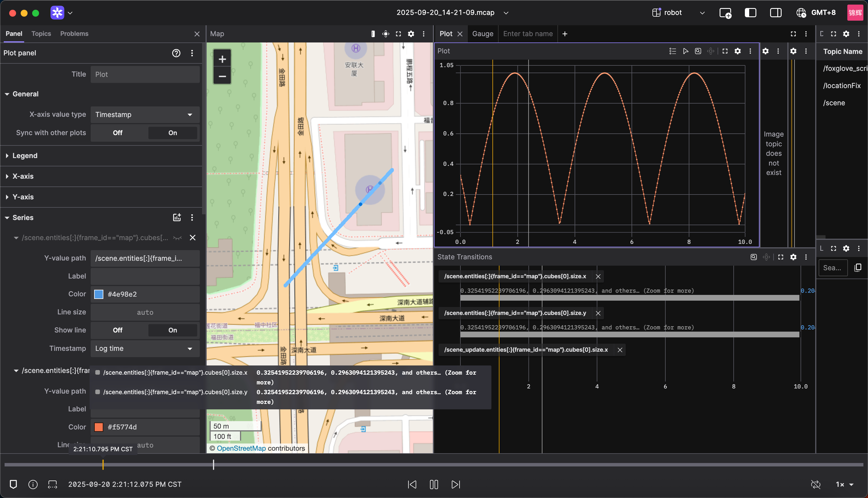Toggle visibility of first series eye icon

click(x=177, y=238)
